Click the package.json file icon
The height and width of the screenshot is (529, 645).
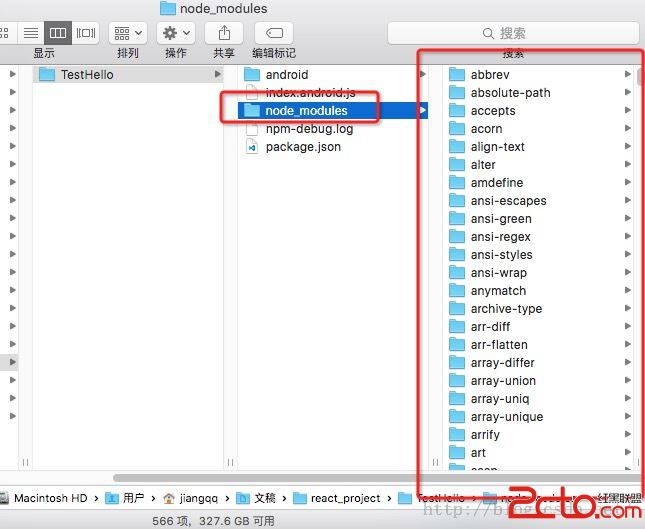coord(252,147)
